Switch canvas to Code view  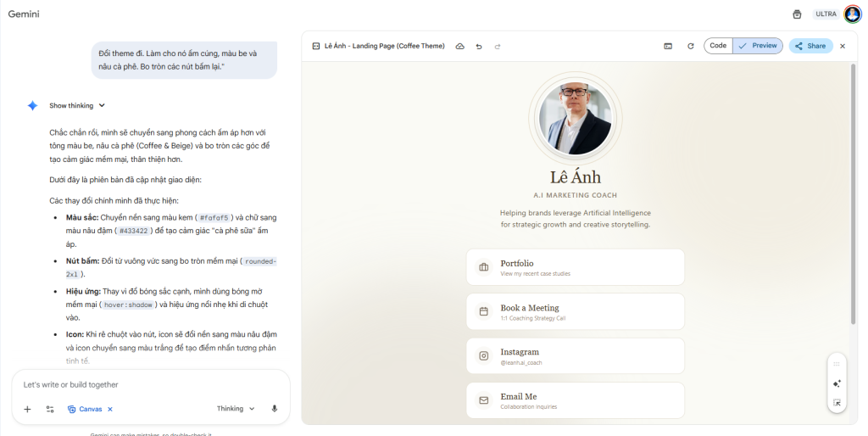click(718, 46)
